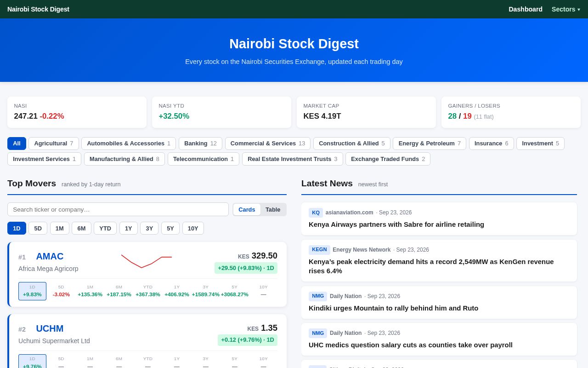Switch to Table view
Screen dimensions: 588x368
click(273, 210)
